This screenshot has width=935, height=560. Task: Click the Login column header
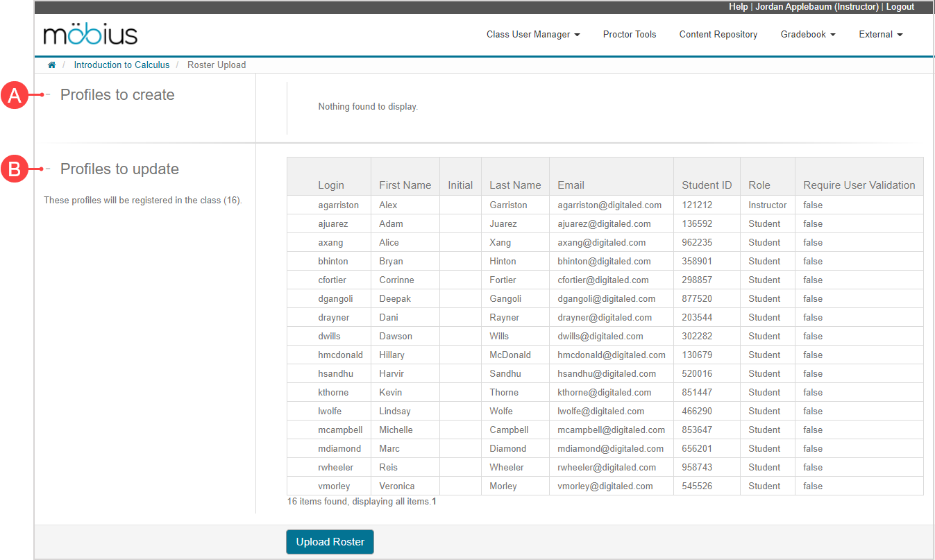tap(331, 185)
